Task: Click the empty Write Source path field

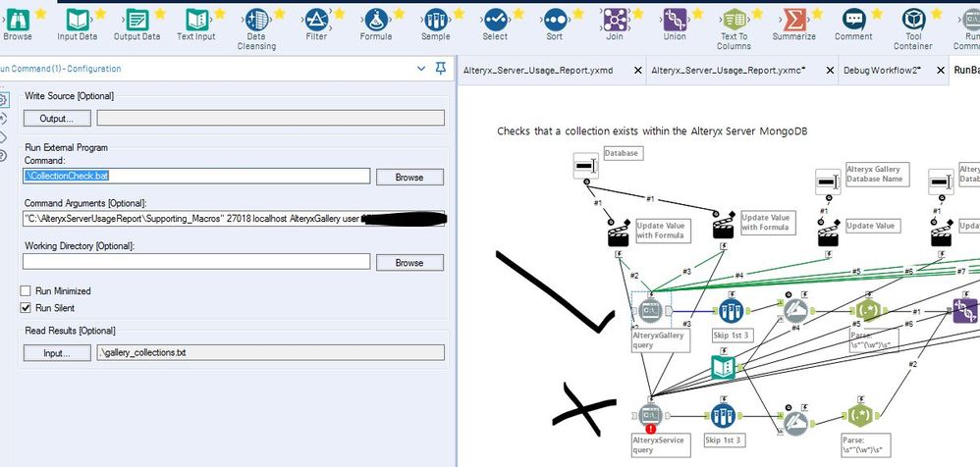Action: (271, 118)
